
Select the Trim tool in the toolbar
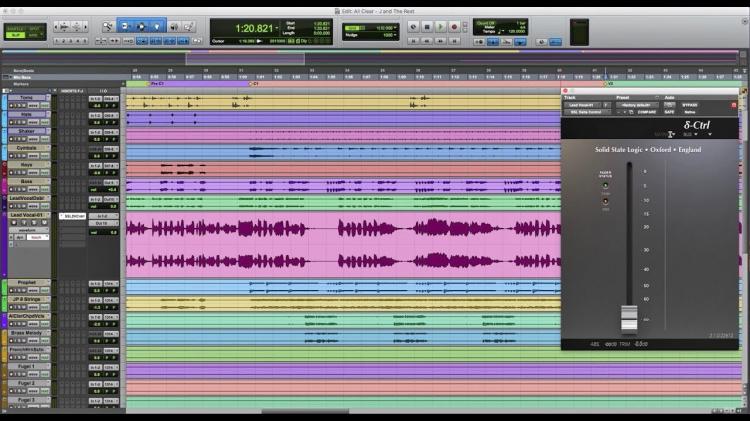point(125,25)
